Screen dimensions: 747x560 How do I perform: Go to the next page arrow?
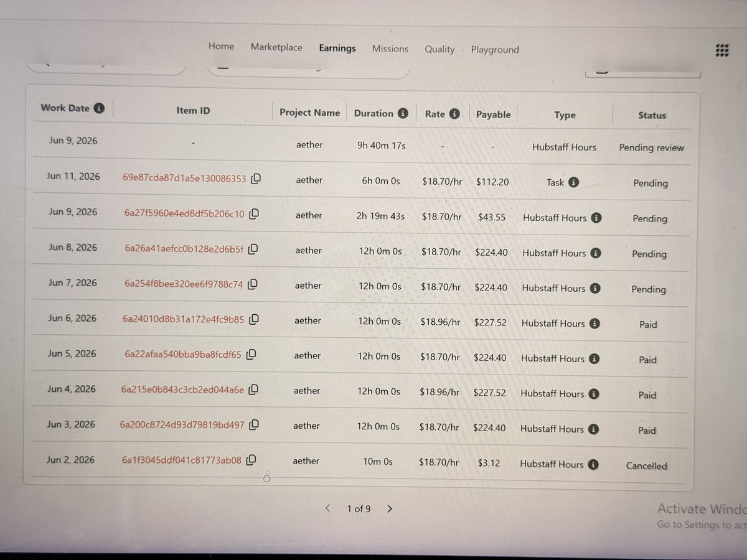390,508
